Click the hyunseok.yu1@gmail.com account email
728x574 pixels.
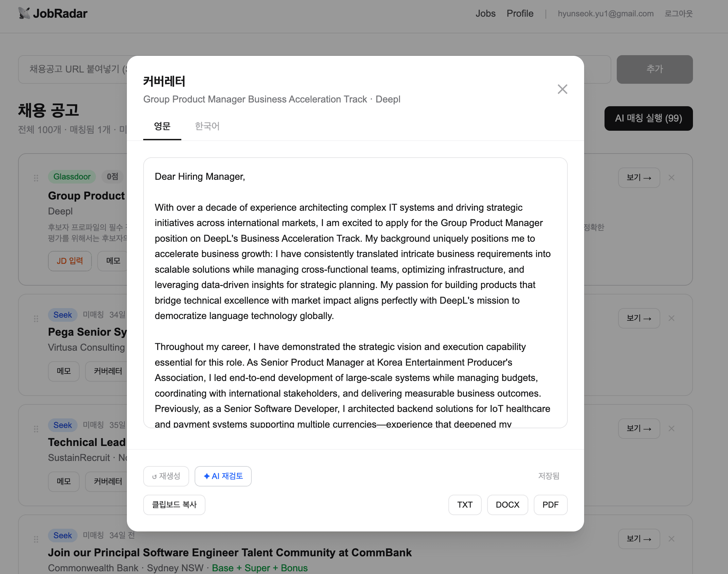(x=606, y=14)
